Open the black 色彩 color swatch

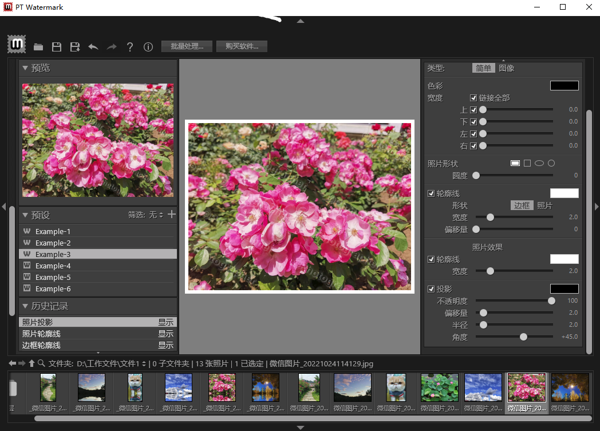pyautogui.click(x=564, y=86)
